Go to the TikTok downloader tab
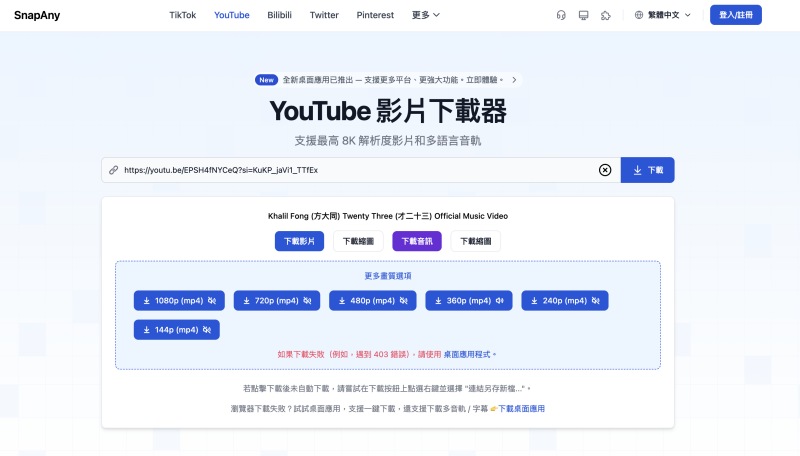 click(183, 15)
